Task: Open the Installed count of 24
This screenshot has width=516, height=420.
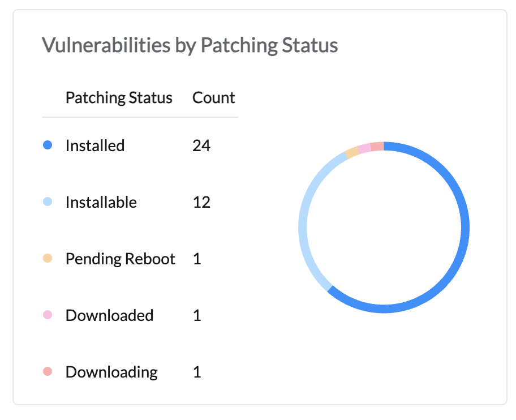Action: pyautogui.click(x=201, y=145)
